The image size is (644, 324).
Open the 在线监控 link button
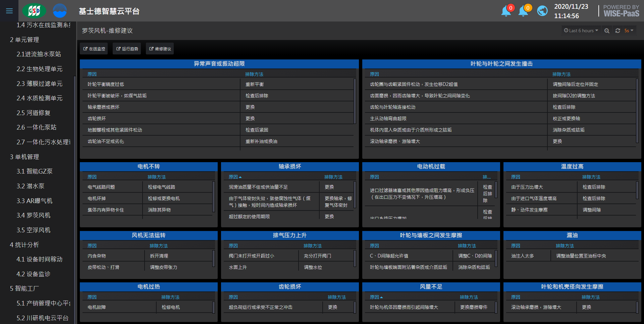click(94, 49)
